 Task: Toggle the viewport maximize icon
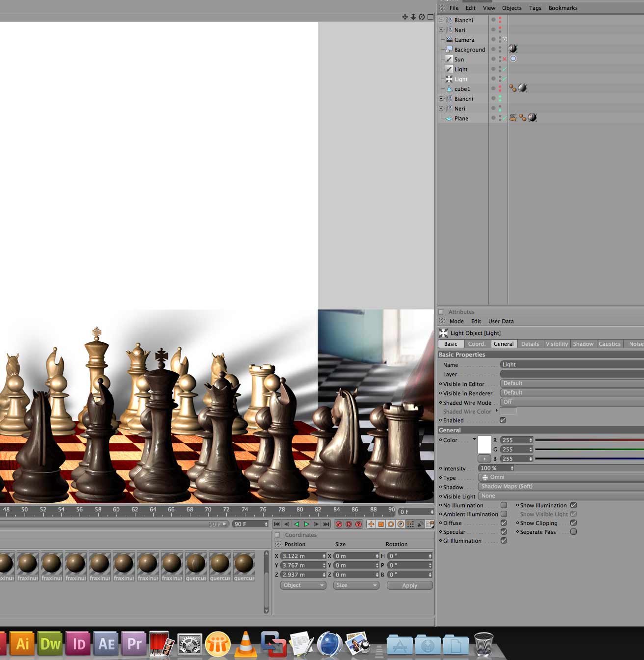coord(430,17)
